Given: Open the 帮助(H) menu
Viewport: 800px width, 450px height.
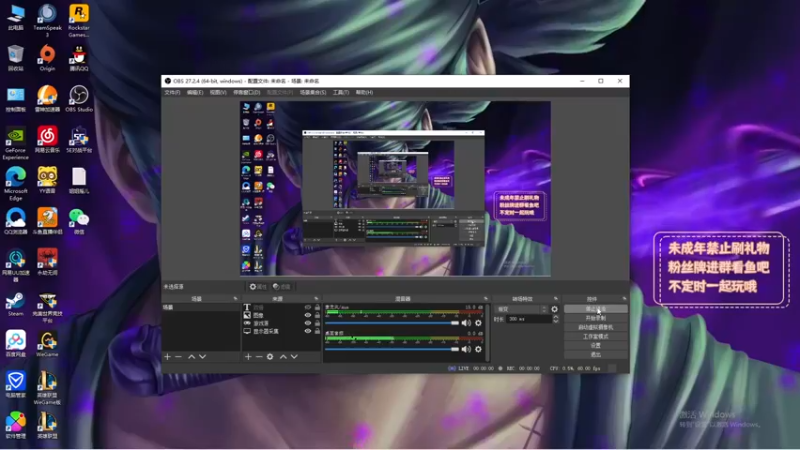Looking at the screenshot, I should click(364, 92).
